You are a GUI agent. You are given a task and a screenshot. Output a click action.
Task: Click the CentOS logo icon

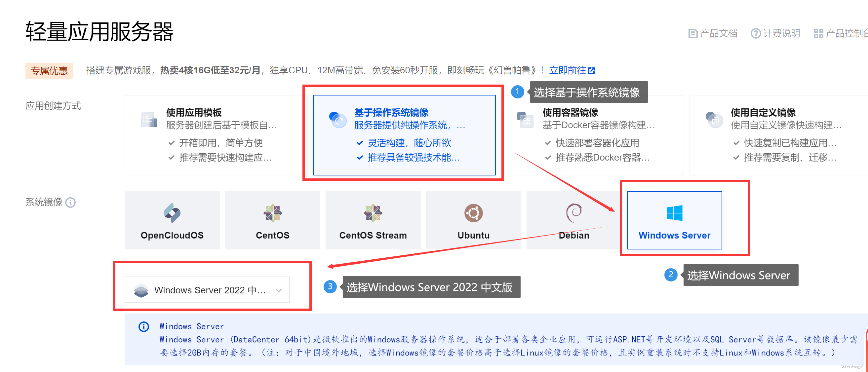pos(273,213)
